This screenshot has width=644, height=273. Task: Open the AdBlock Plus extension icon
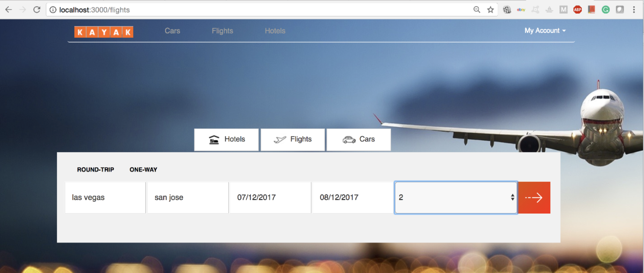pyautogui.click(x=577, y=10)
